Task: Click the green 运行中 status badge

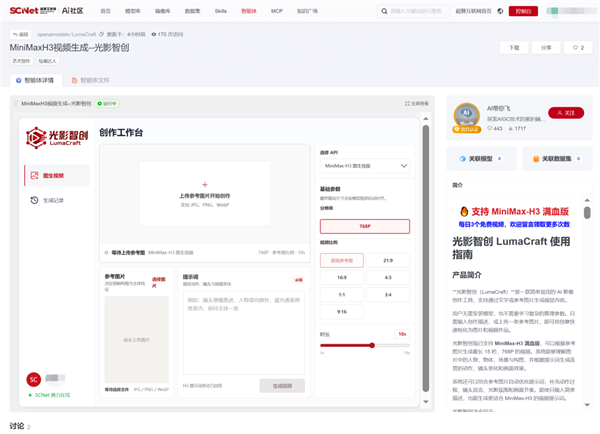Action: pyautogui.click(x=107, y=104)
